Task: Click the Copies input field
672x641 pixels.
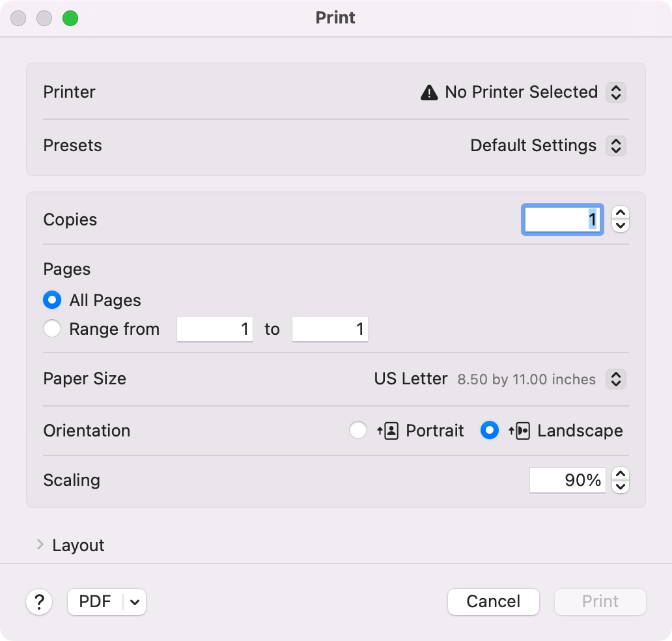Action: click(562, 220)
